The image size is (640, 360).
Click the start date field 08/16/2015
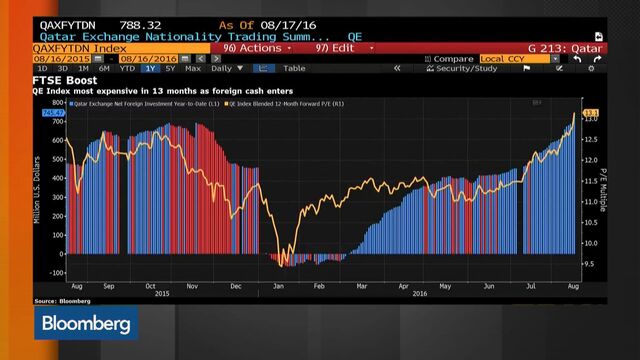pos(62,59)
